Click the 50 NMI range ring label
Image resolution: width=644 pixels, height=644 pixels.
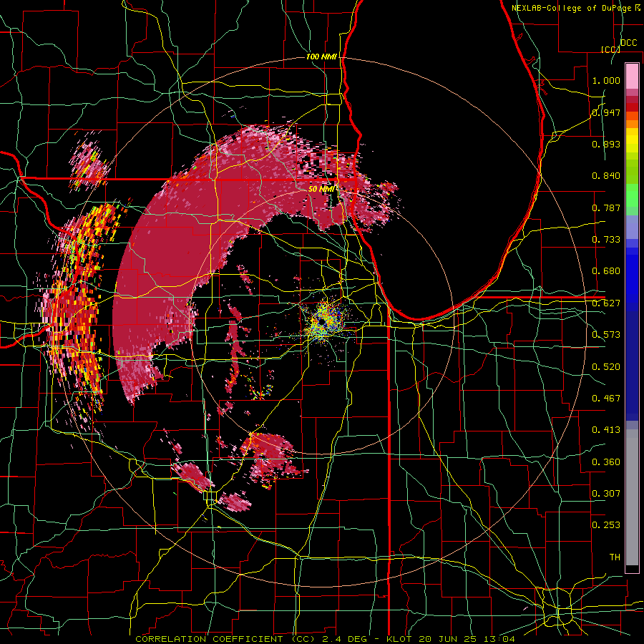point(321,189)
